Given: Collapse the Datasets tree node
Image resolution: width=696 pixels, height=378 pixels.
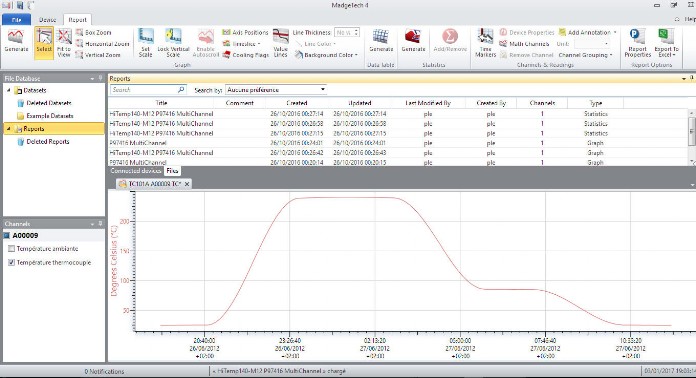Looking at the screenshot, I should pyautogui.click(x=8, y=90).
